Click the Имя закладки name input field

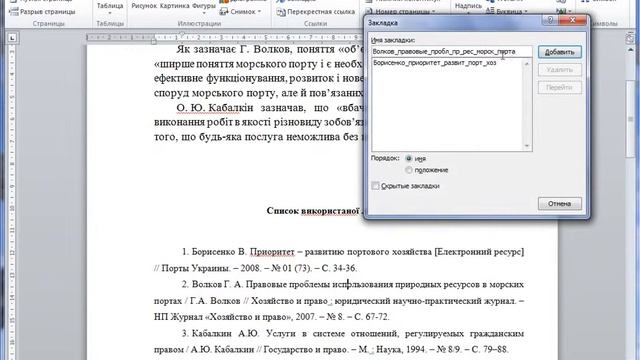(x=451, y=52)
